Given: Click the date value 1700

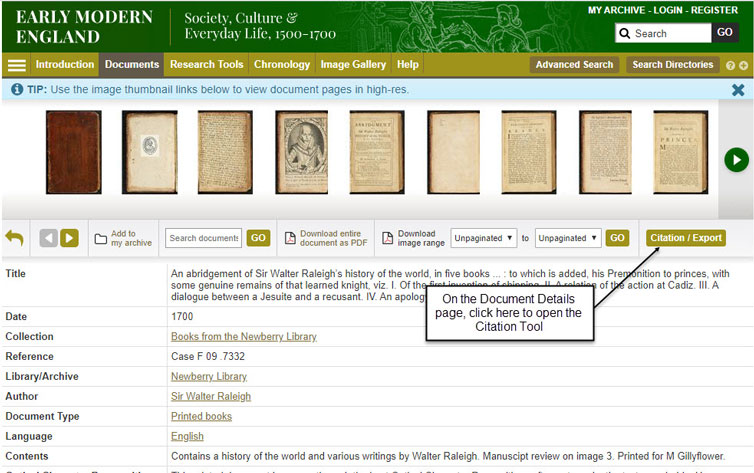Looking at the screenshot, I should click(182, 316).
